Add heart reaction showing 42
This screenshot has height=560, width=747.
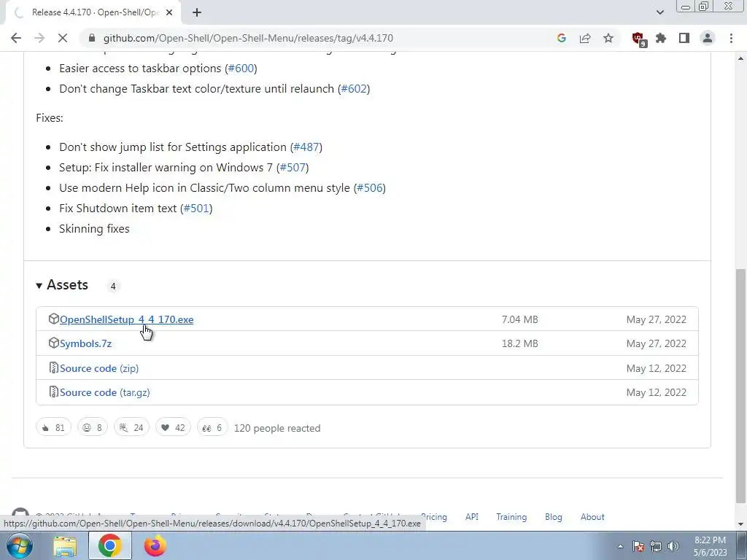tap(173, 427)
